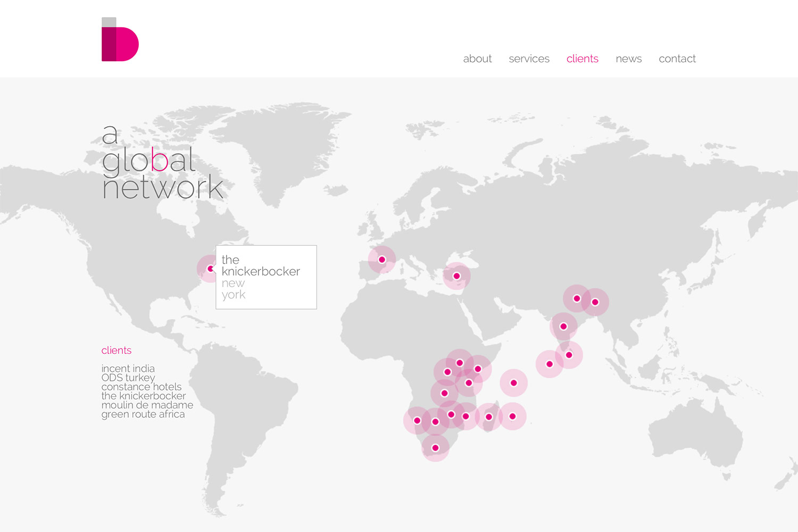Choose the knickerbocker in clients list
Image resolution: width=798 pixels, height=532 pixels.
pyautogui.click(x=144, y=396)
